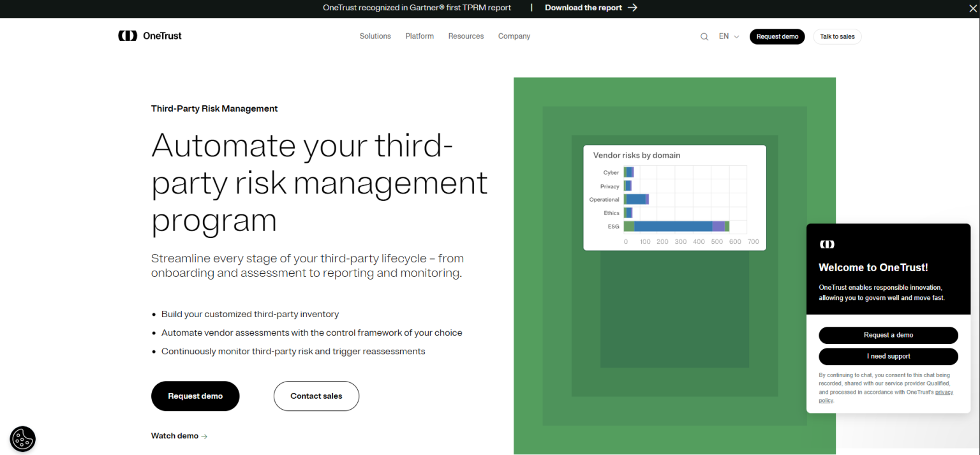Expand the Resources menu
The height and width of the screenshot is (455, 980).
(466, 36)
